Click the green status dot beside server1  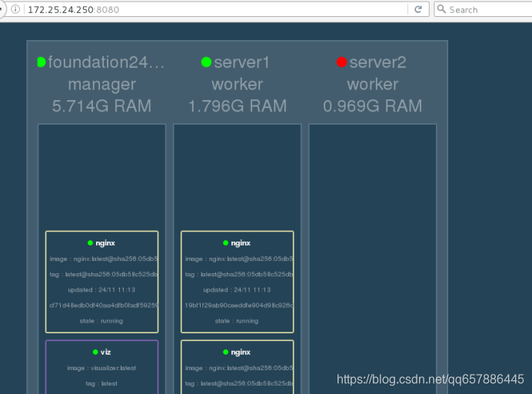tap(206, 62)
